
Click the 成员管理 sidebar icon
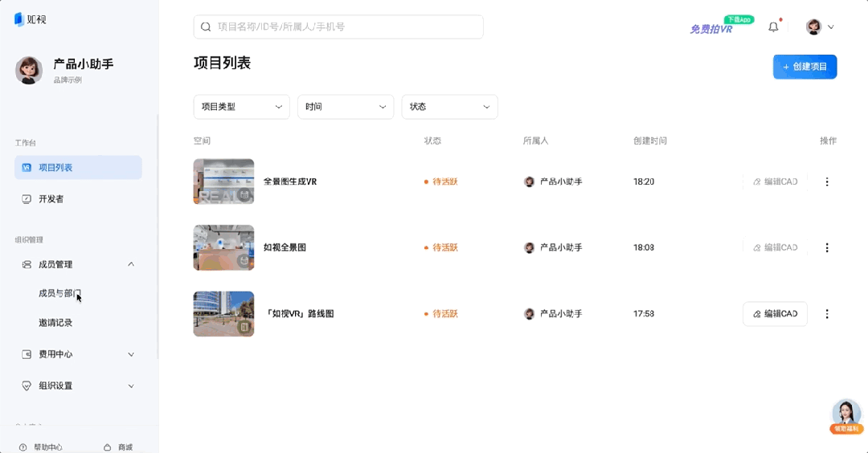[27, 264]
